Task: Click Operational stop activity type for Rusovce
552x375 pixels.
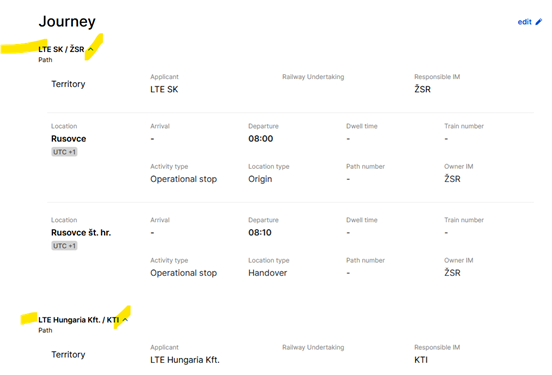Action: (183, 179)
